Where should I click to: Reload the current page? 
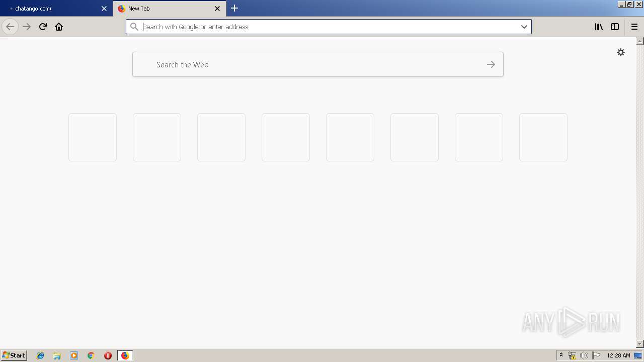pyautogui.click(x=43, y=27)
